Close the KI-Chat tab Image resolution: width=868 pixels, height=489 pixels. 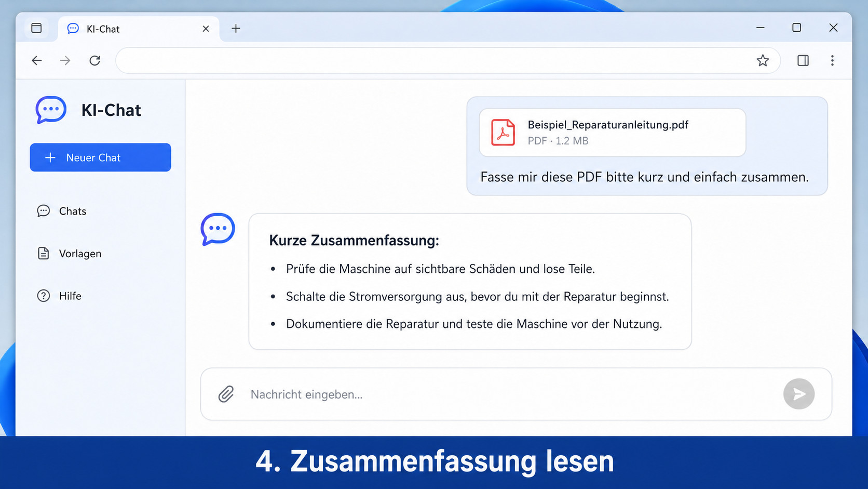[206, 29]
